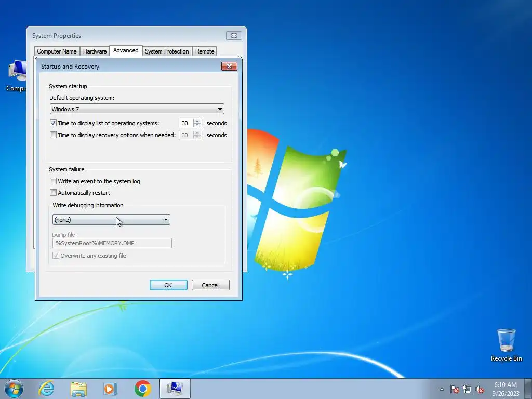Screen dimensions: 532x399
Task: Select the Advanced tab
Action: pyautogui.click(x=126, y=50)
